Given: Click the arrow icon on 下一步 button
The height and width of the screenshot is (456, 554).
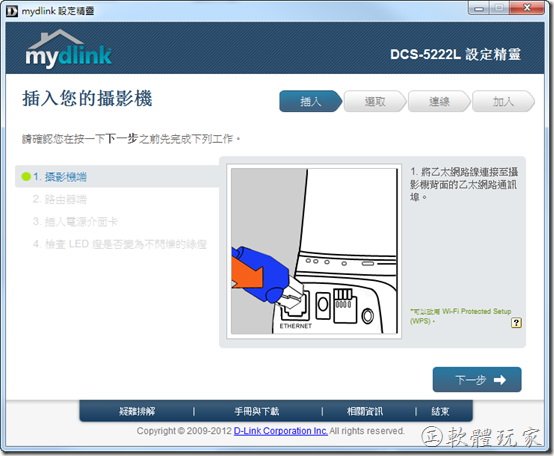Looking at the screenshot, I should (x=500, y=380).
